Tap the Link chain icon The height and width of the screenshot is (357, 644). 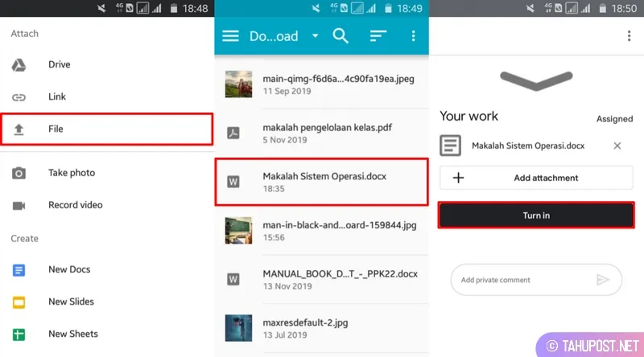19,97
